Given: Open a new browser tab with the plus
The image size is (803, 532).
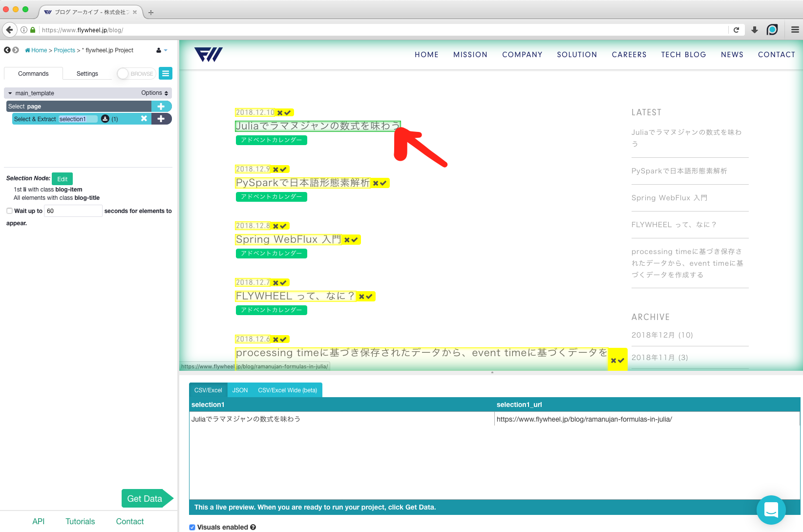Looking at the screenshot, I should click(151, 13).
